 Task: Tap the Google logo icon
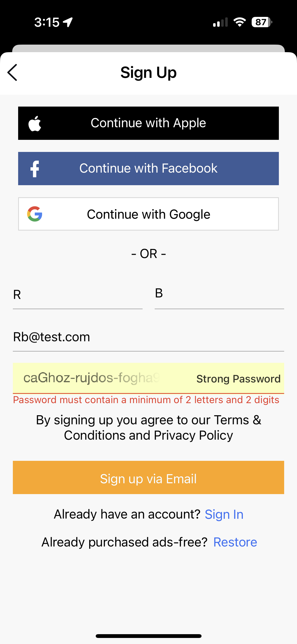[x=35, y=214]
